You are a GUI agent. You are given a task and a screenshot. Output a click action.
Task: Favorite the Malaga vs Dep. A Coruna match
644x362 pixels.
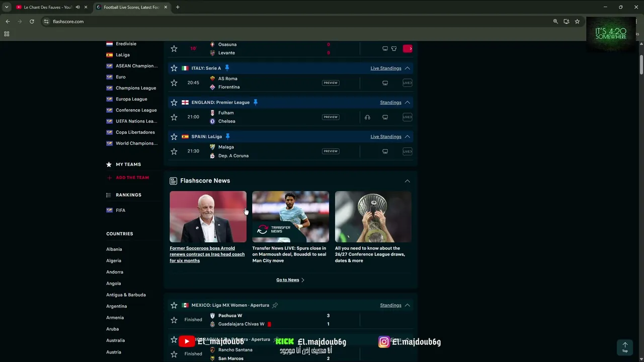(x=174, y=151)
